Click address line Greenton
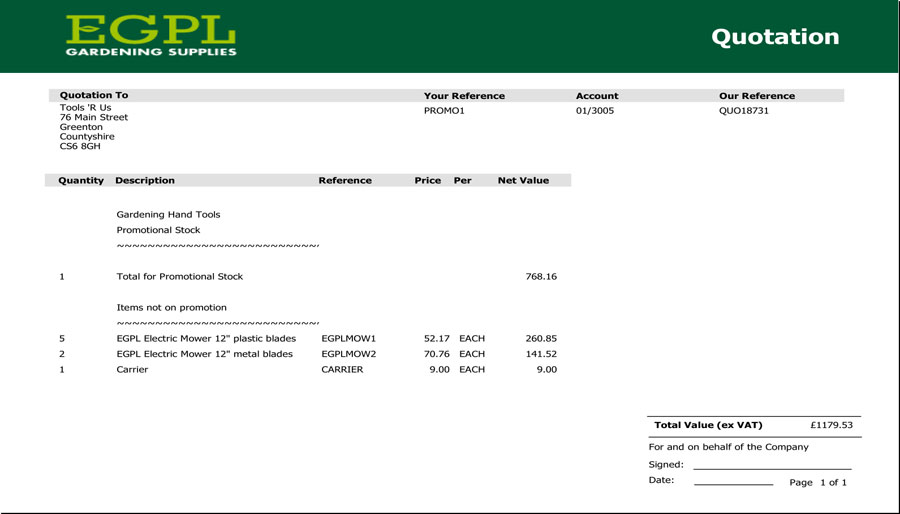 (81, 127)
